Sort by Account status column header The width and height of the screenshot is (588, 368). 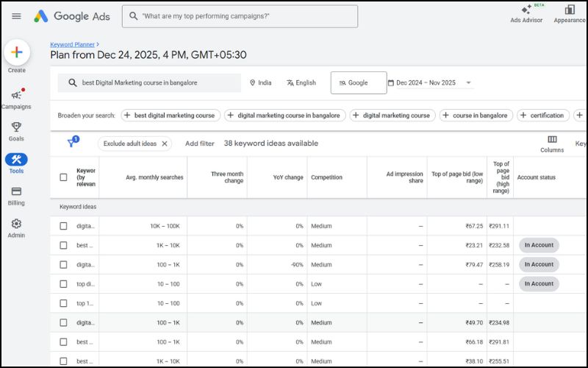pos(537,177)
